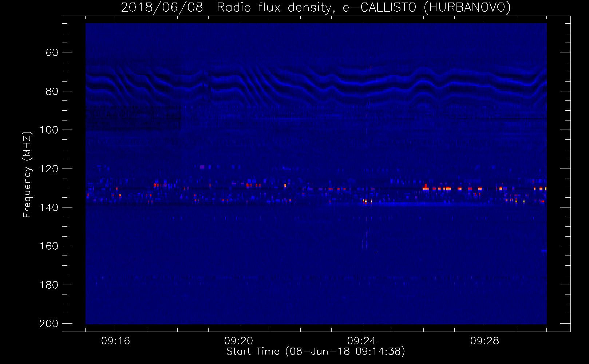Click the '200' frequency tick label
589x364 pixels.
click(49, 324)
